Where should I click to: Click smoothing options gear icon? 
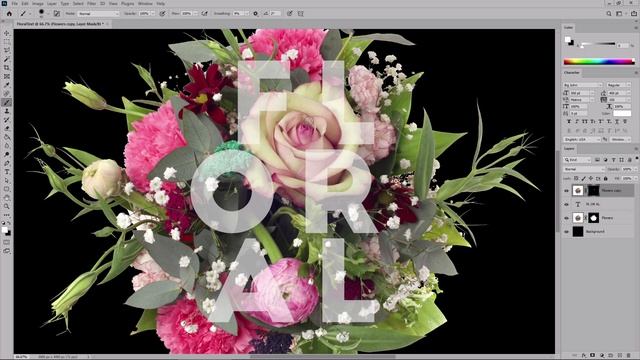point(256,13)
